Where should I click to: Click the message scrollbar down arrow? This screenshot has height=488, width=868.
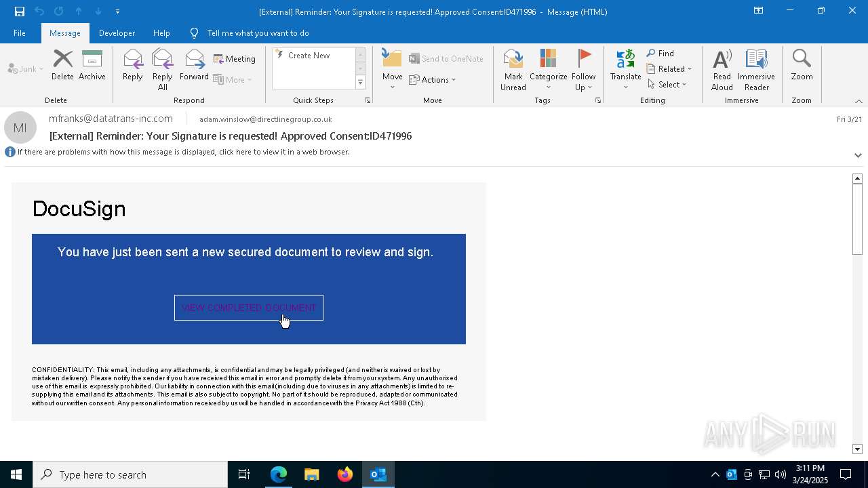coord(857,449)
